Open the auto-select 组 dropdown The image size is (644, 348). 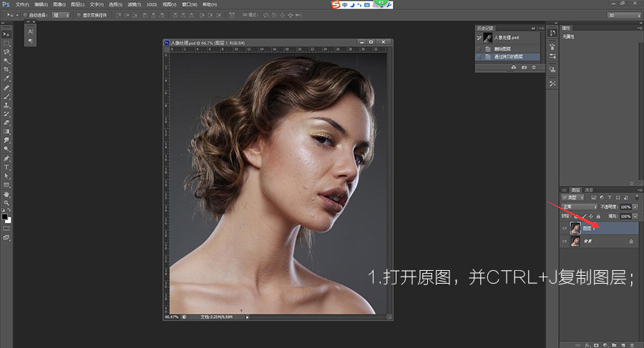[x=60, y=14]
